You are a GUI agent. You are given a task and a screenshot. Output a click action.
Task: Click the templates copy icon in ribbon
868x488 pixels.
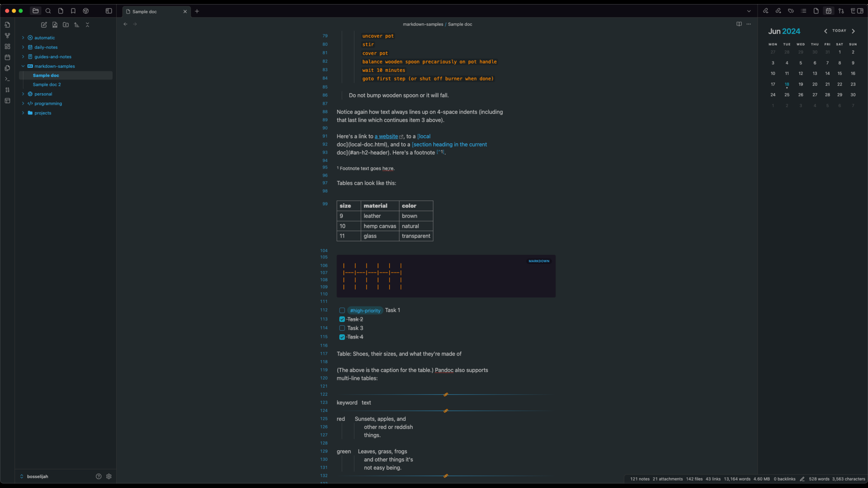(x=7, y=68)
